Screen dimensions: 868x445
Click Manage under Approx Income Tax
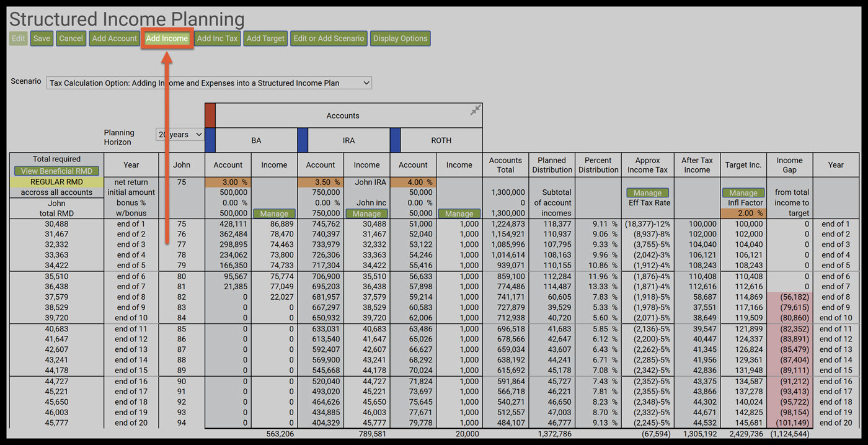click(x=647, y=193)
